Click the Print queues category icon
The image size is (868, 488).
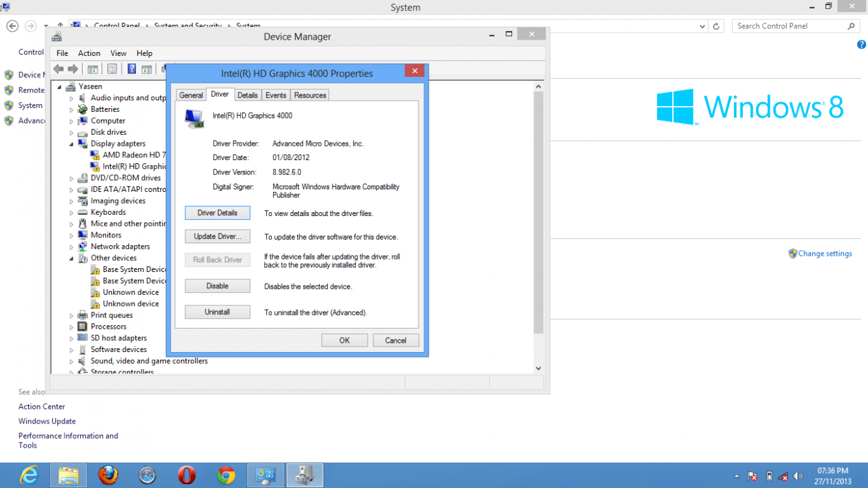pos(83,315)
